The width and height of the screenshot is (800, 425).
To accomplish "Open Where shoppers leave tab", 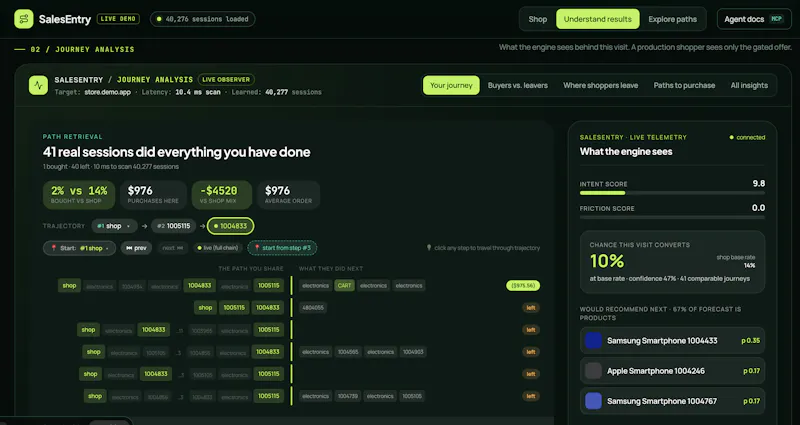I will pos(601,85).
